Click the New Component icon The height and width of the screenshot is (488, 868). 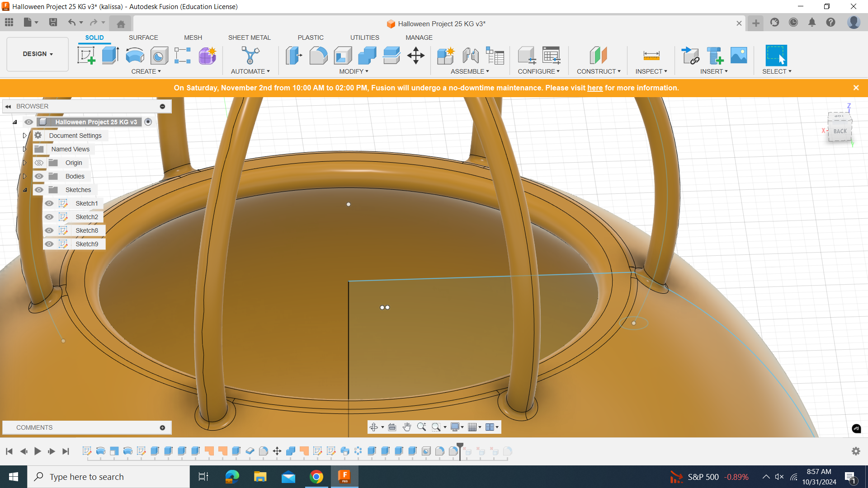[446, 56]
